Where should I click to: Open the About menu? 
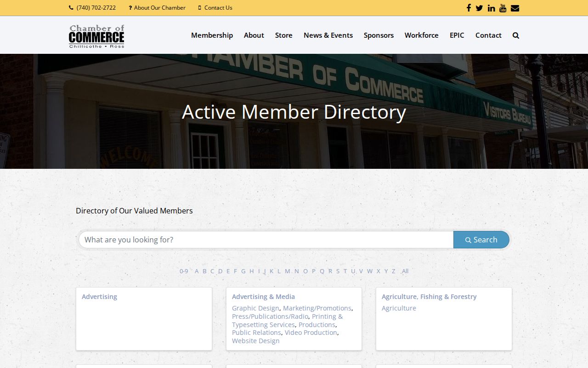pos(254,35)
